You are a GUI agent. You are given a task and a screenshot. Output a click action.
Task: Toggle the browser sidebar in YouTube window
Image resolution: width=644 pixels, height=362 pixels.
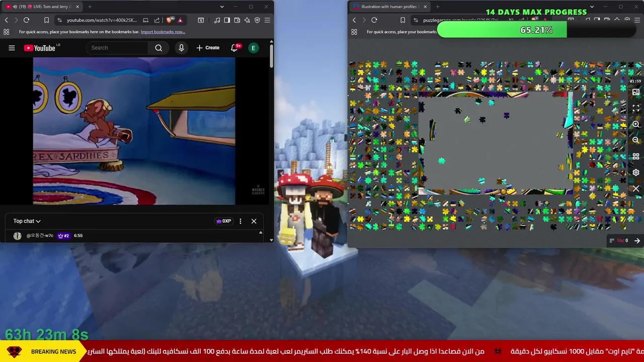[227, 20]
